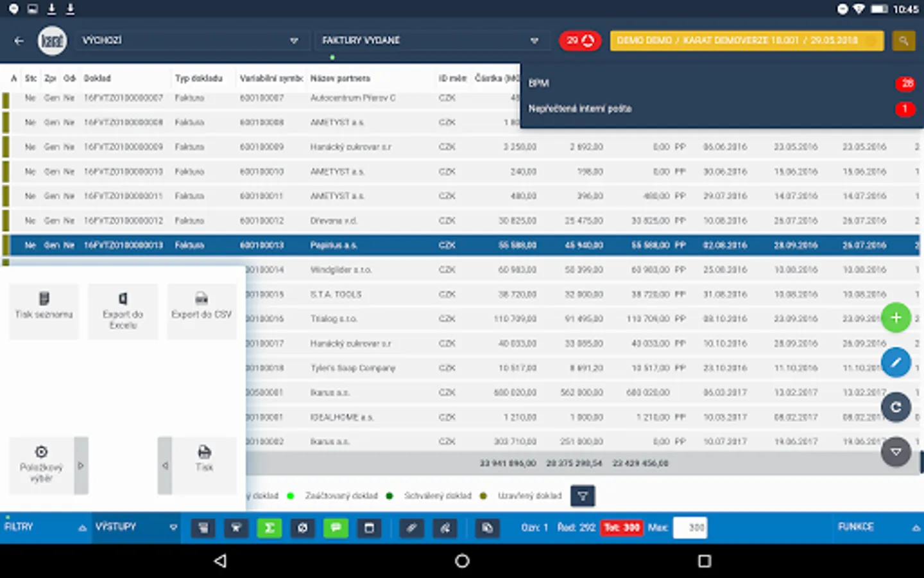The image size is (924, 578).
Task: Click the red notification bell showing 29
Action: tap(579, 40)
